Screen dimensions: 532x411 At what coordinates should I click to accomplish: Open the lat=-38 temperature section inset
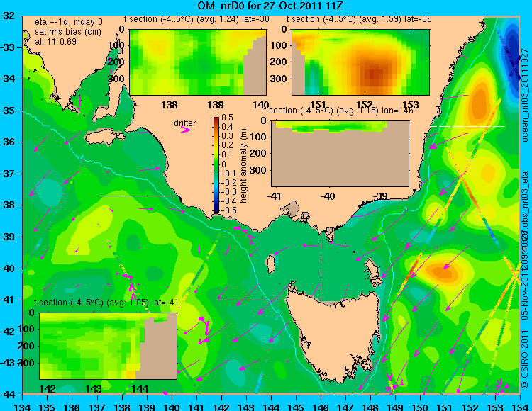(x=197, y=62)
